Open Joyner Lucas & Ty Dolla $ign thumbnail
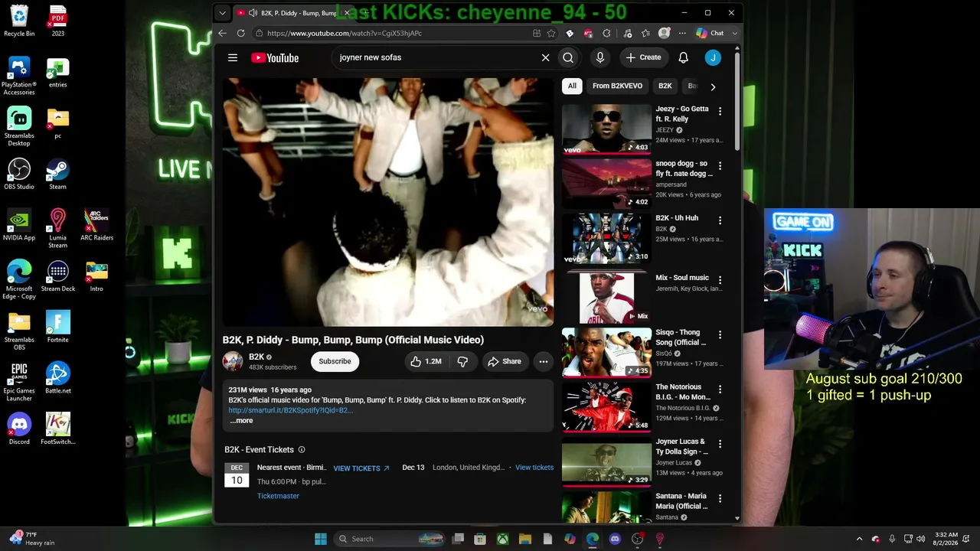The height and width of the screenshot is (551, 980). pyautogui.click(x=606, y=462)
